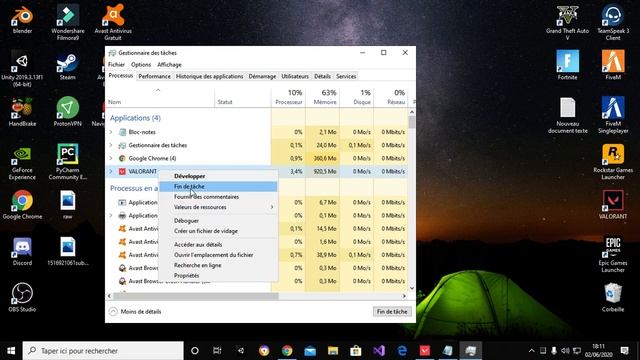This screenshot has width=640, height=360.
Task: Open TeamSpeak 3 Client icon
Action: pyautogui.click(x=613, y=22)
